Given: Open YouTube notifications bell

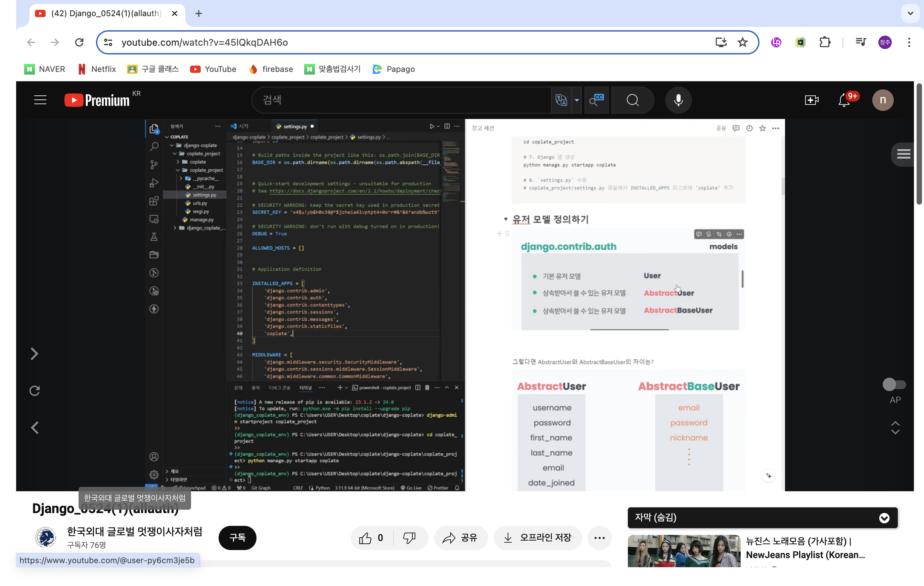Looking at the screenshot, I should 844,100.
